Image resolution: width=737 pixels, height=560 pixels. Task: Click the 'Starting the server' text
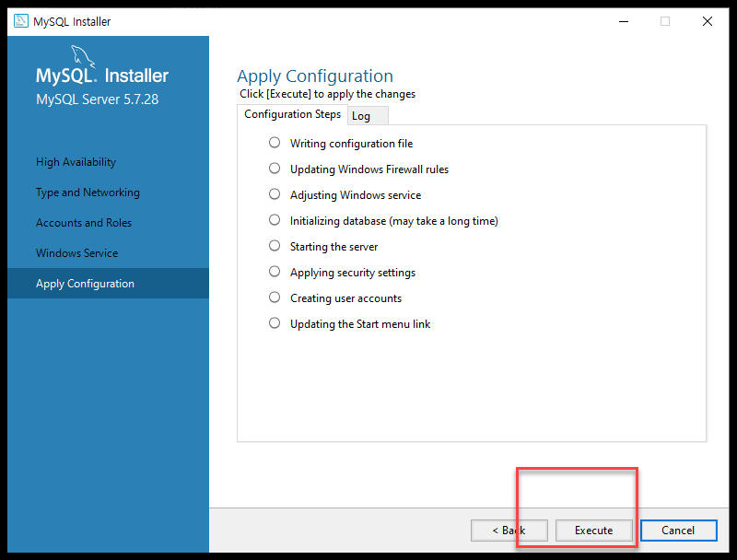[333, 247]
